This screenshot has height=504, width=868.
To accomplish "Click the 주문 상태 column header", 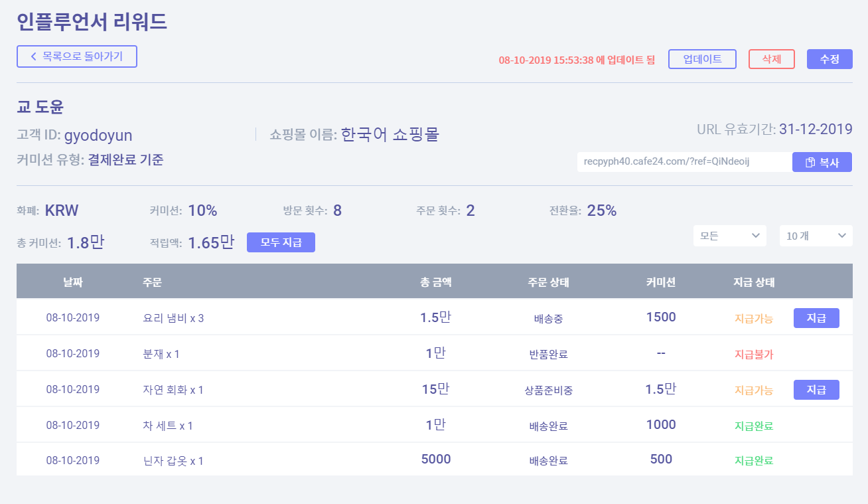I will (548, 282).
